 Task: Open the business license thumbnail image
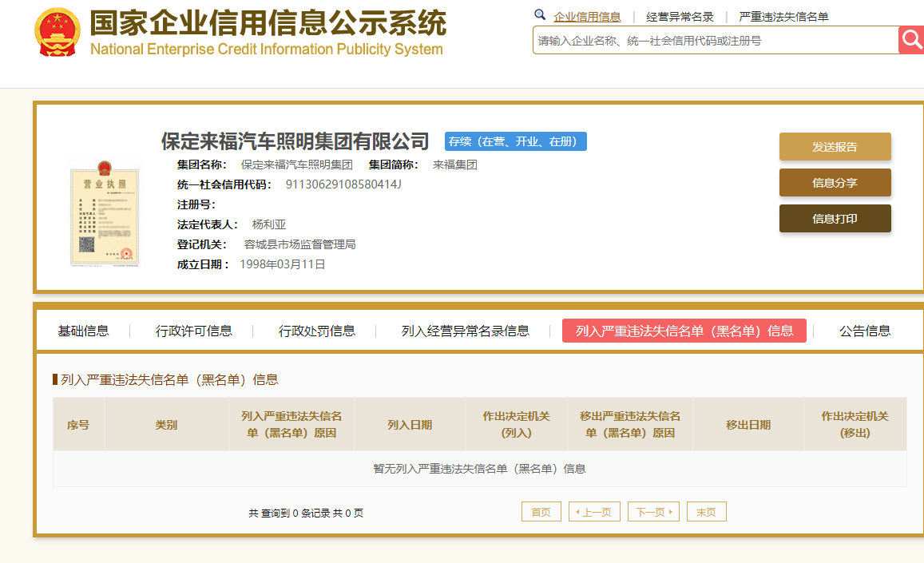point(105,213)
